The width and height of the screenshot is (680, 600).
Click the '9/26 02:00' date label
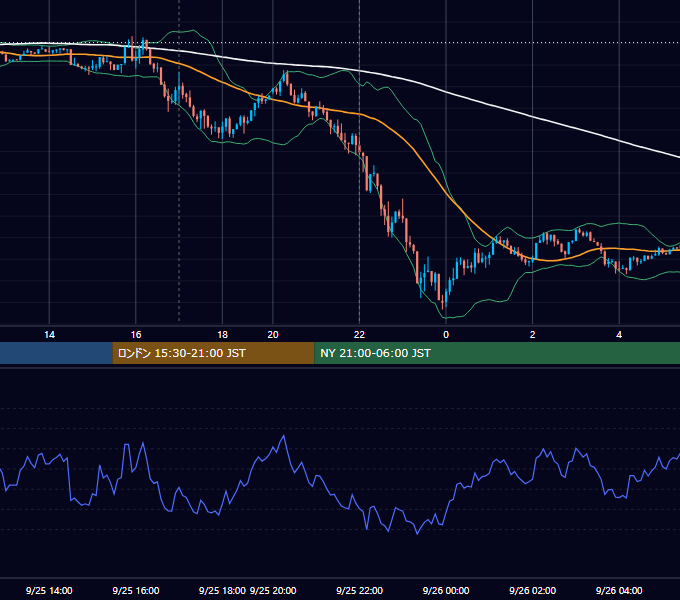533,590
